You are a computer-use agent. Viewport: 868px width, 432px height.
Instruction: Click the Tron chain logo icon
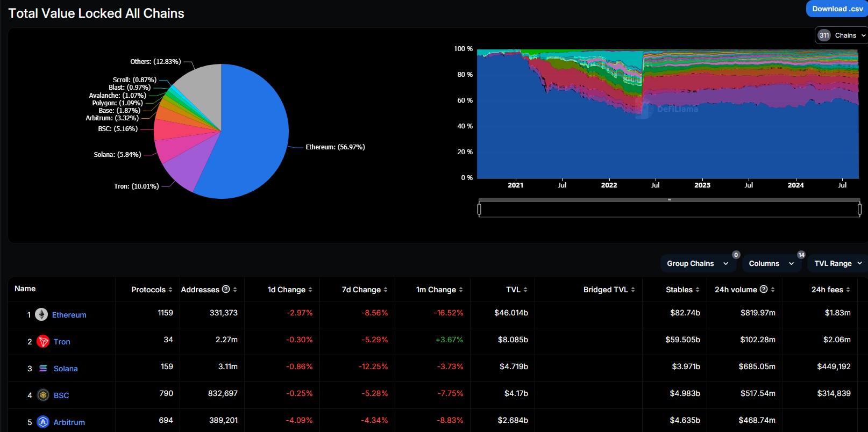click(43, 341)
